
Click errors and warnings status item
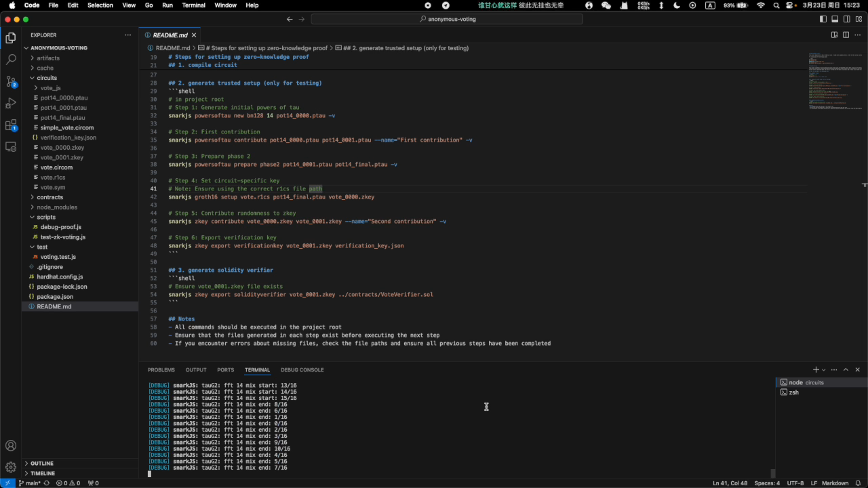tap(68, 483)
